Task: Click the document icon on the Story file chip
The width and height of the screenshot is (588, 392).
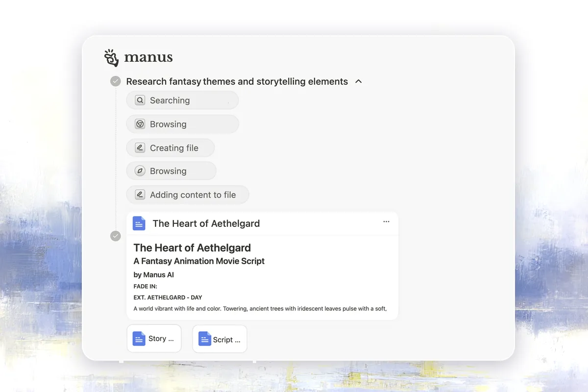Action: [x=139, y=339]
